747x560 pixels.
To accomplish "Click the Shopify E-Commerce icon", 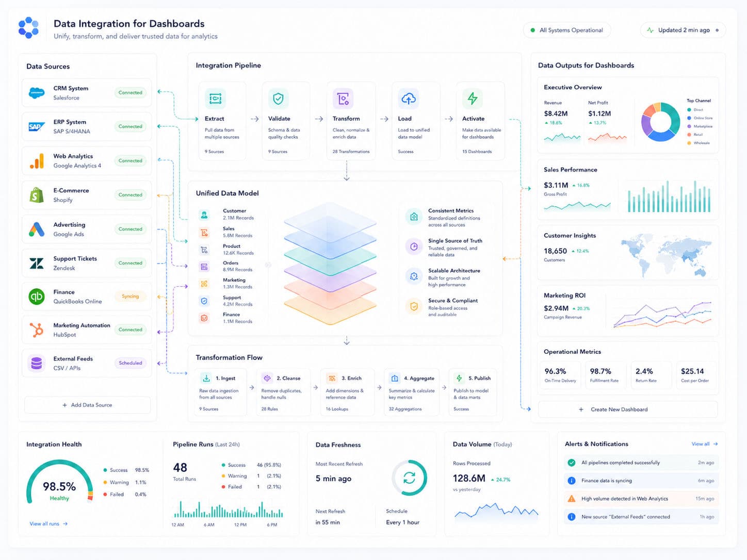I will click(x=37, y=195).
